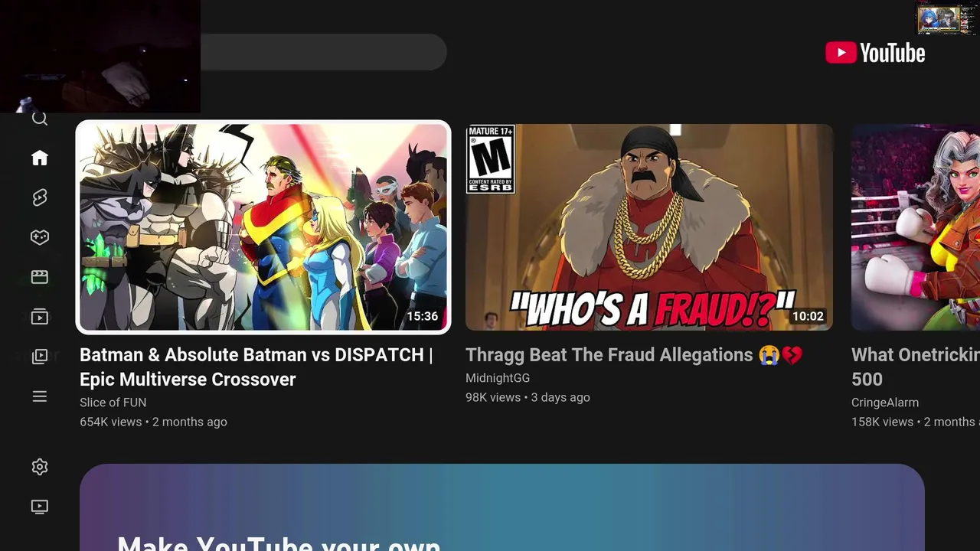Image resolution: width=980 pixels, height=551 pixels.
Task: Visit the MidnightGG channel
Action: (498, 378)
